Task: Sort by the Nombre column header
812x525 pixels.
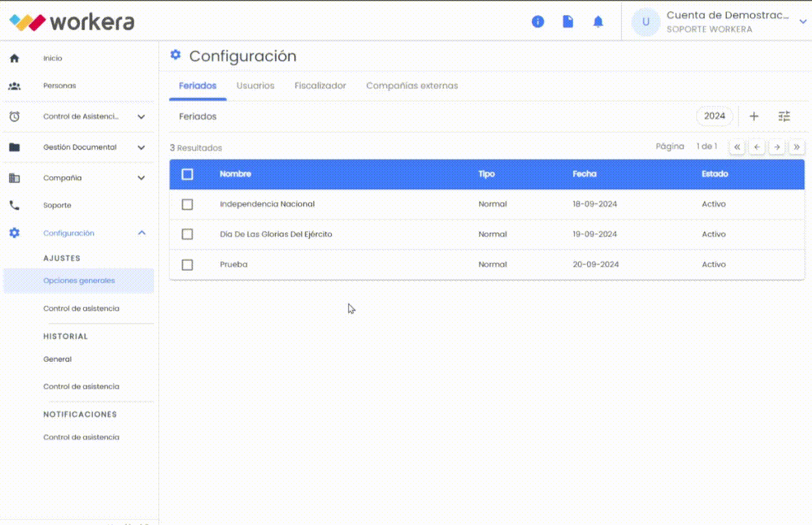Action: pos(235,174)
